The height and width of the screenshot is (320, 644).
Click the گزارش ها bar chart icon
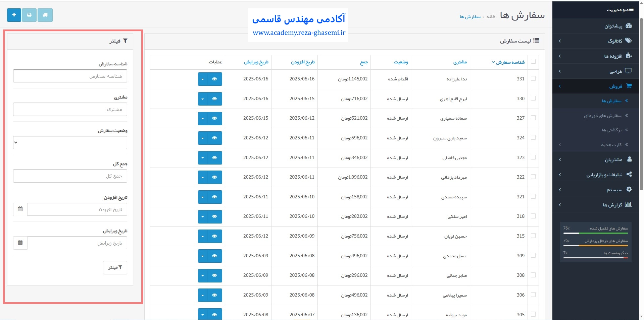click(x=628, y=204)
